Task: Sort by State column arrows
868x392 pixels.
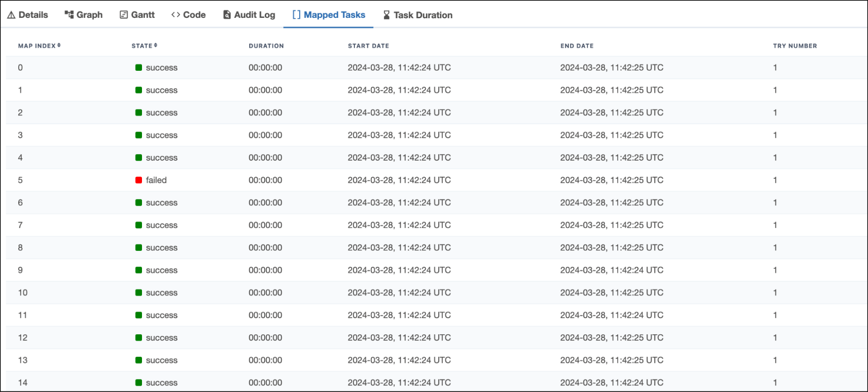Action: (x=155, y=45)
